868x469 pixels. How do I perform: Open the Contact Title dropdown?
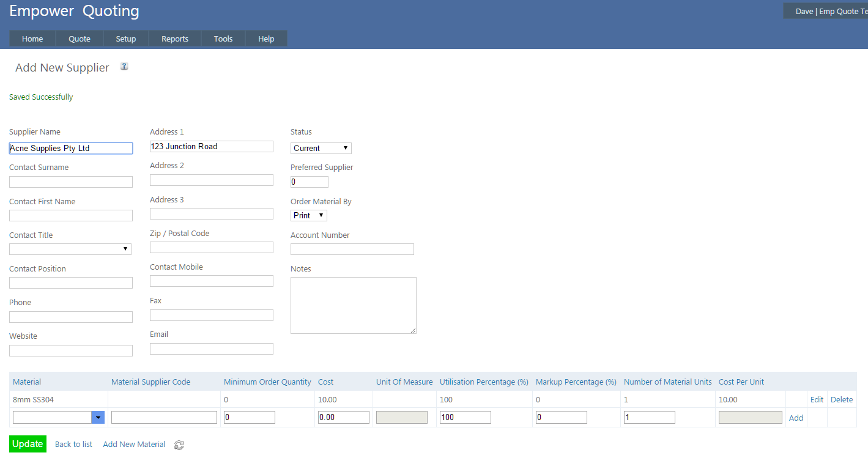coord(70,249)
